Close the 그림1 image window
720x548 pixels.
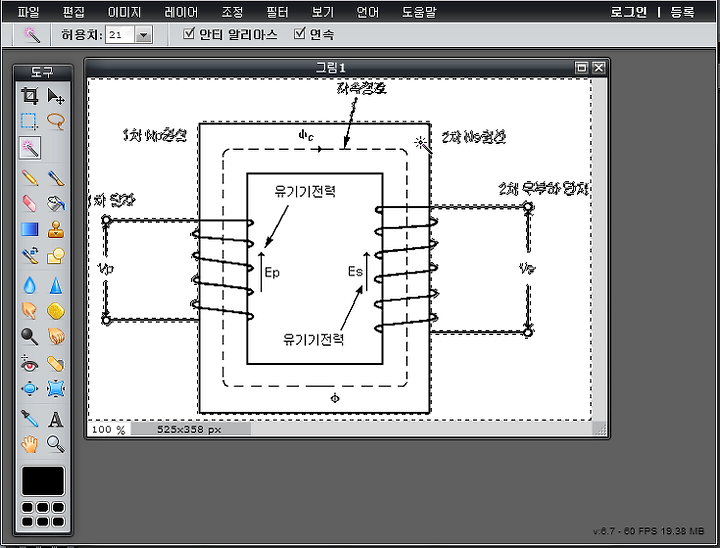click(598, 68)
